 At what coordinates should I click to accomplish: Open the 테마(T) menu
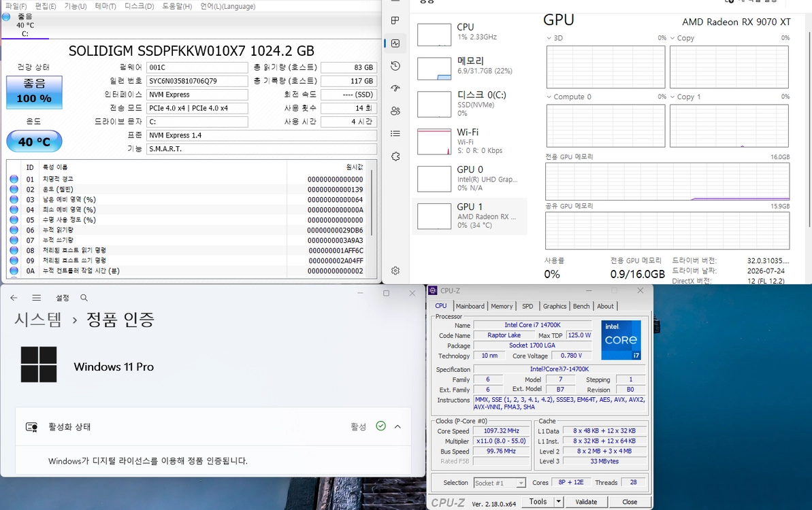pyautogui.click(x=105, y=6)
